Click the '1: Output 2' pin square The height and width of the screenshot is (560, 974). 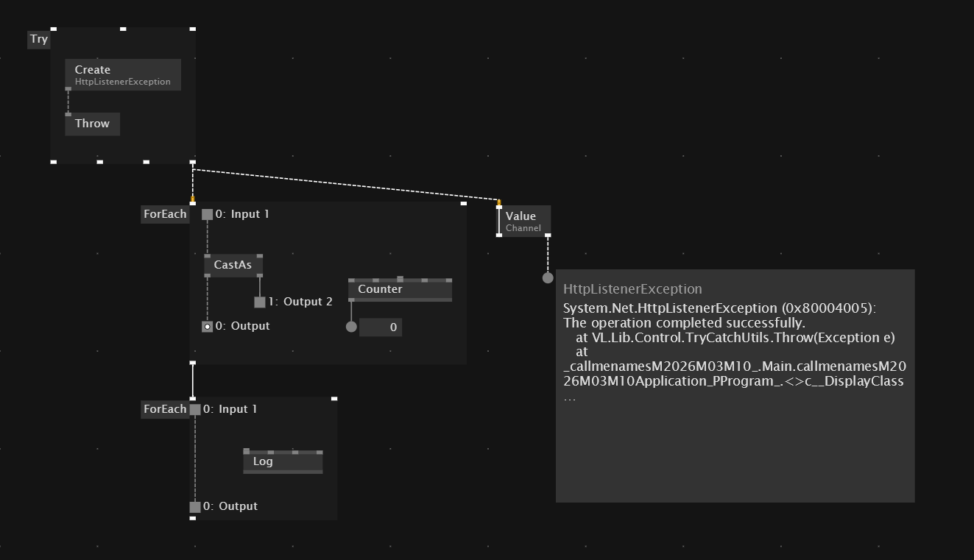pyautogui.click(x=260, y=302)
